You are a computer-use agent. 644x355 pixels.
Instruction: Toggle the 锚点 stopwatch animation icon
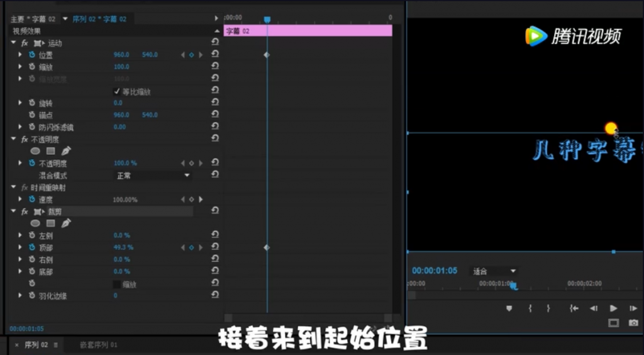click(32, 115)
